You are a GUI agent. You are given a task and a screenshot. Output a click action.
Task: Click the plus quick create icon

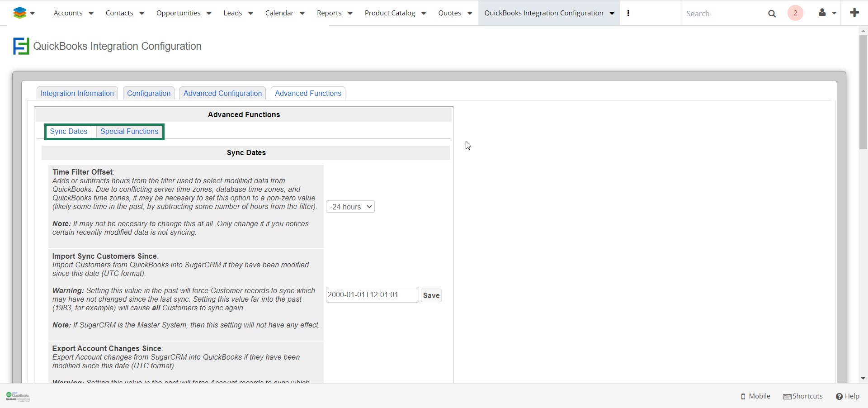tap(854, 13)
